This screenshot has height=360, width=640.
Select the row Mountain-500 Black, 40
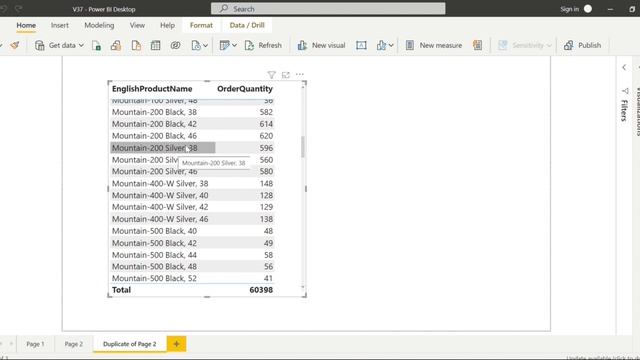(x=192, y=231)
